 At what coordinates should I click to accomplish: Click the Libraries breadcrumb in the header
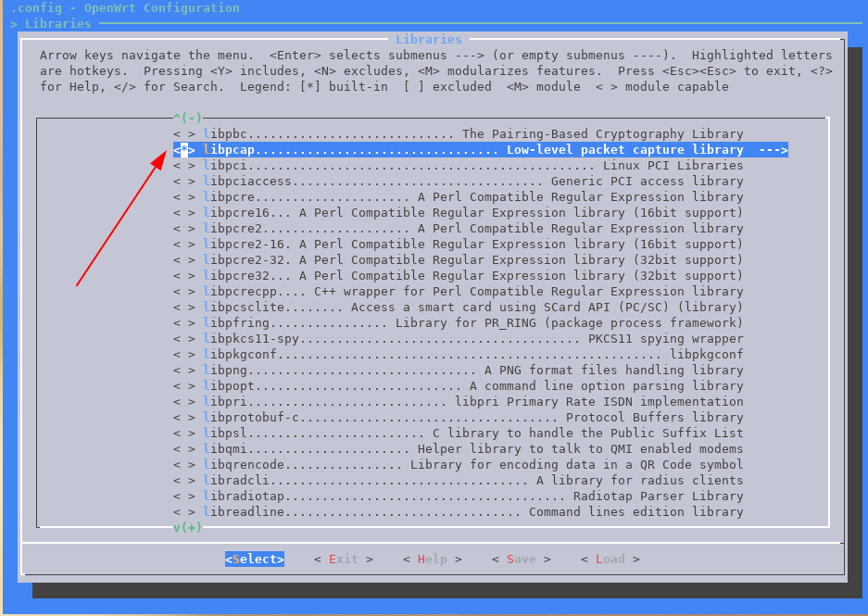(x=57, y=23)
